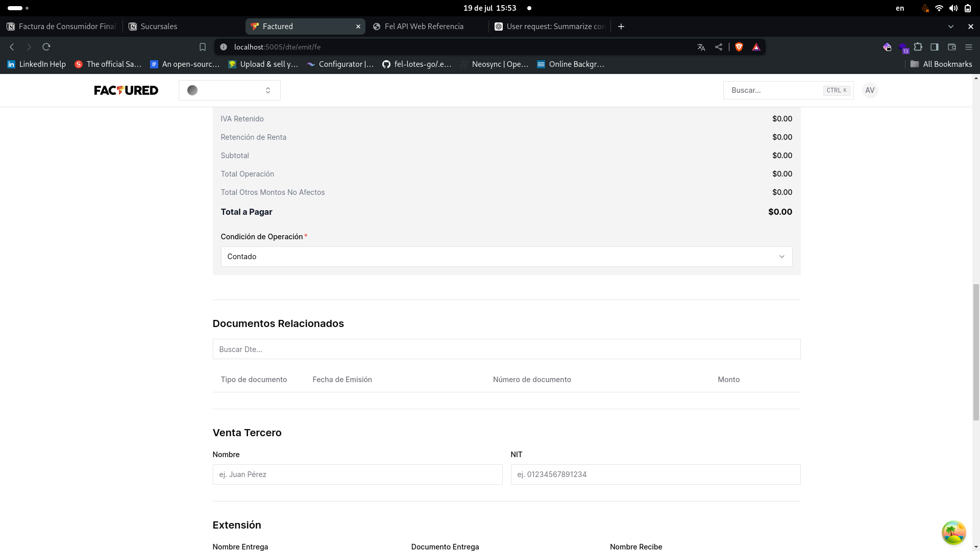Click the Venta Tercero NIT field
This screenshot has width=980, height=551.
coord(655,474)
